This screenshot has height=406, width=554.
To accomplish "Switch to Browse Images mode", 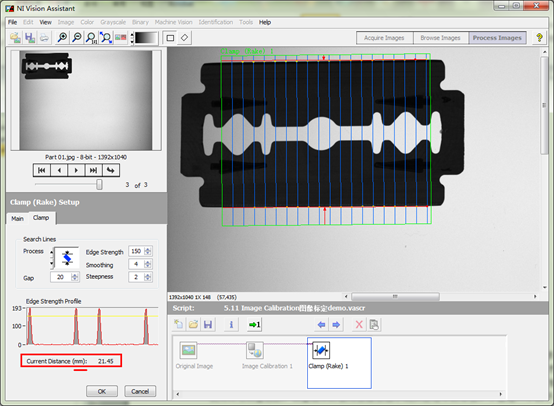I will (441, 38).
